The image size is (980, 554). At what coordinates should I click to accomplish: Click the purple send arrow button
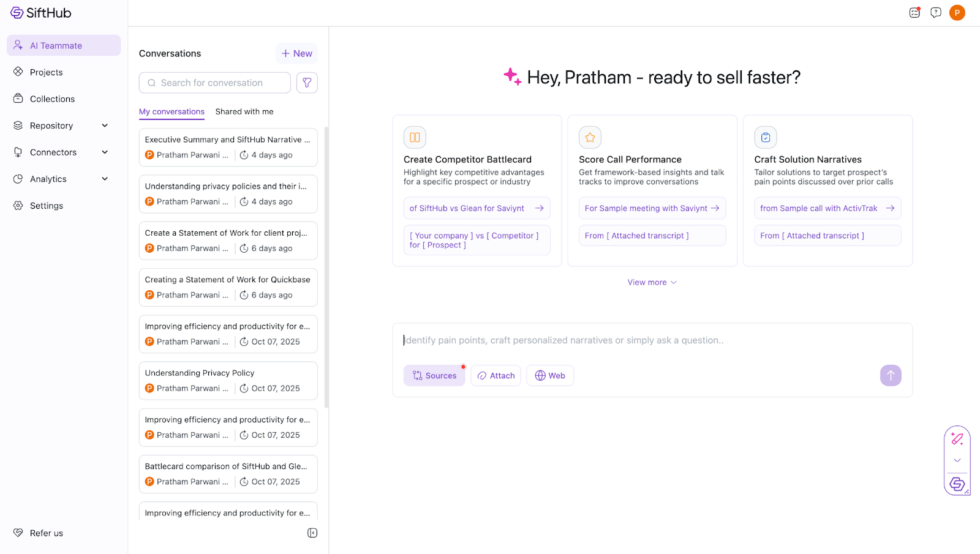[x=891, y=375]
